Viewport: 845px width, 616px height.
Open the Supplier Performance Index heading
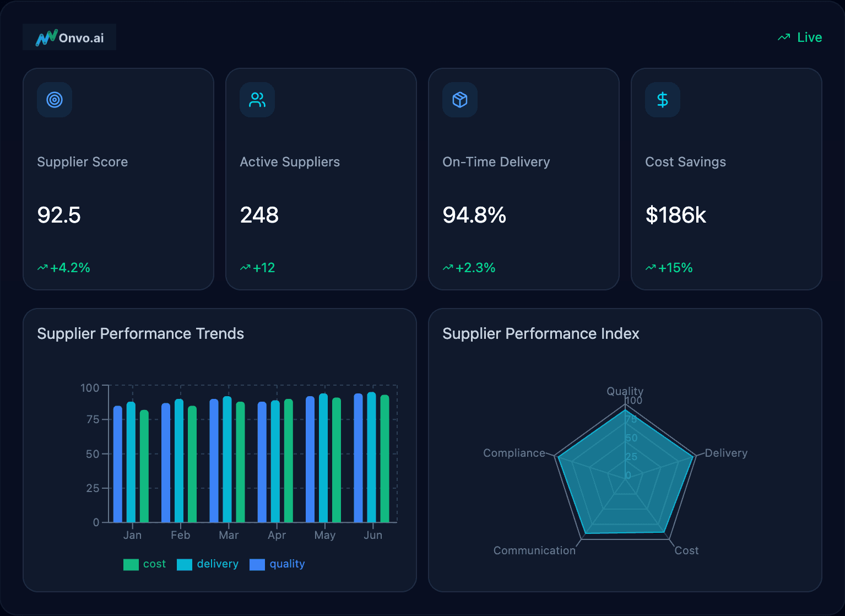click(540, 334)
